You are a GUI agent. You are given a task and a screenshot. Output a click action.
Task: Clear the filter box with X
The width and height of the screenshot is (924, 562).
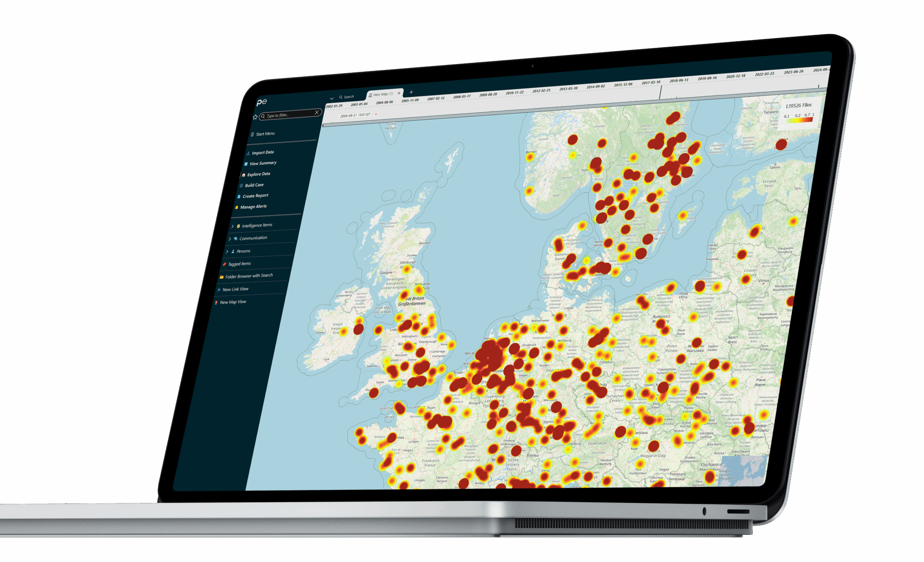[316, 112]
